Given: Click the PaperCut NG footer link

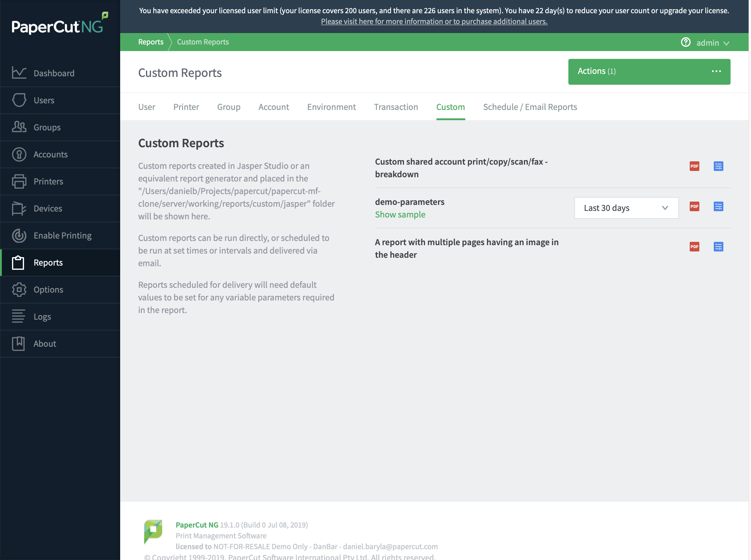Looking at the screenshot, I should [x=197, y=525].
